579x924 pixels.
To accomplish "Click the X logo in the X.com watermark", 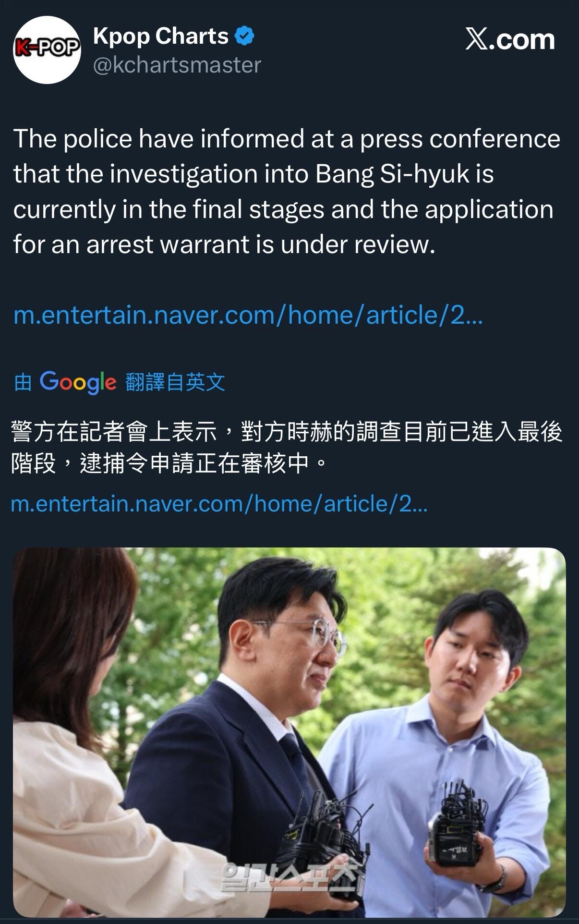I will [x=476, y=39].
